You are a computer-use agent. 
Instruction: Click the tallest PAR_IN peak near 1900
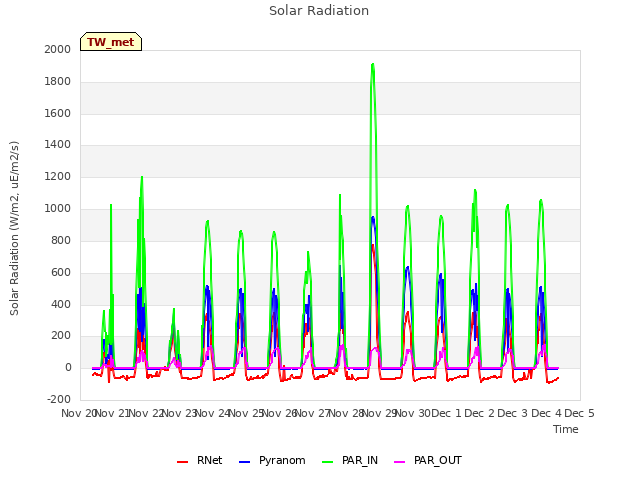373,64
